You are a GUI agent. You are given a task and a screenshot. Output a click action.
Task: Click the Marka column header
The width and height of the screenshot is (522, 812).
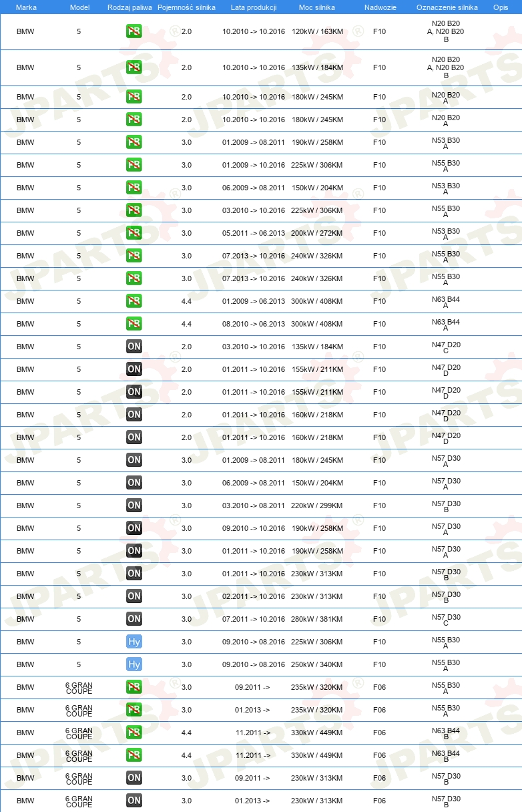(26, 7)
